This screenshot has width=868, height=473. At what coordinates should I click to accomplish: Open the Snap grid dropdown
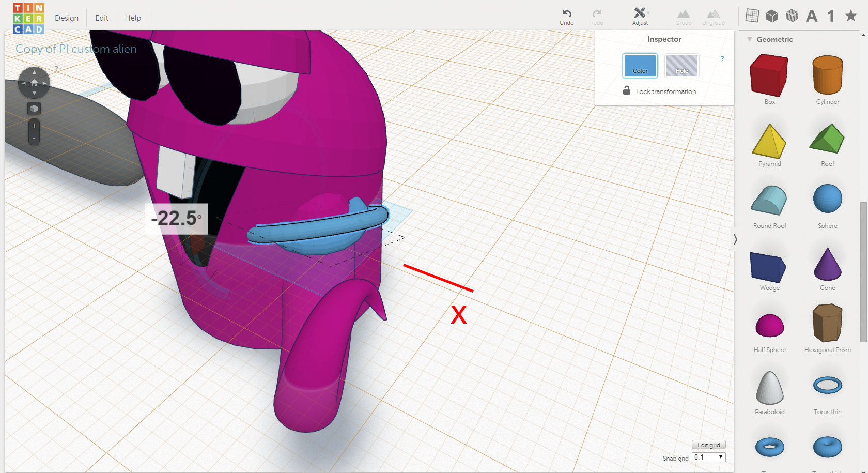click(x=709, y=457)
